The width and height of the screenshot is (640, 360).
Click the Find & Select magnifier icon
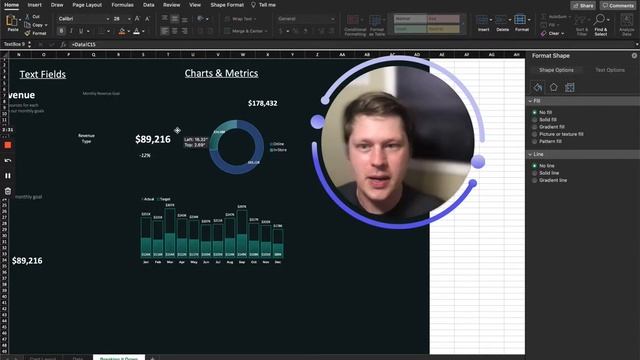(x=599, y=19)
